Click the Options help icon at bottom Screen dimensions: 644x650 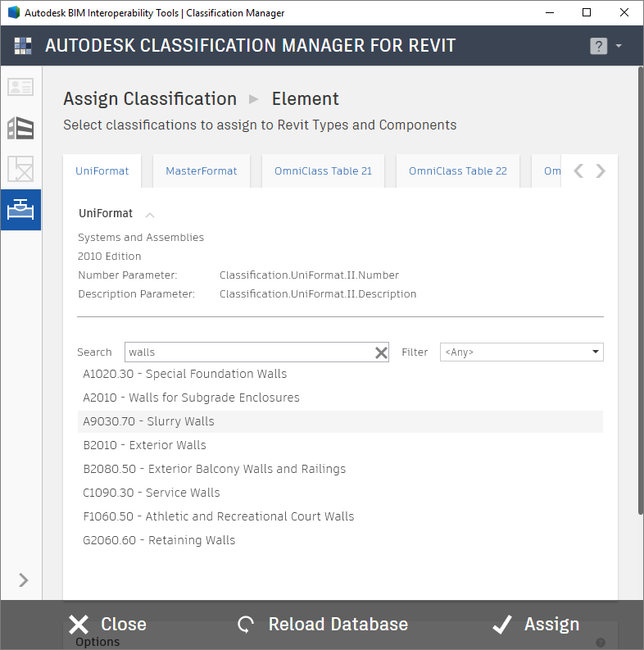tap(600, 642)
